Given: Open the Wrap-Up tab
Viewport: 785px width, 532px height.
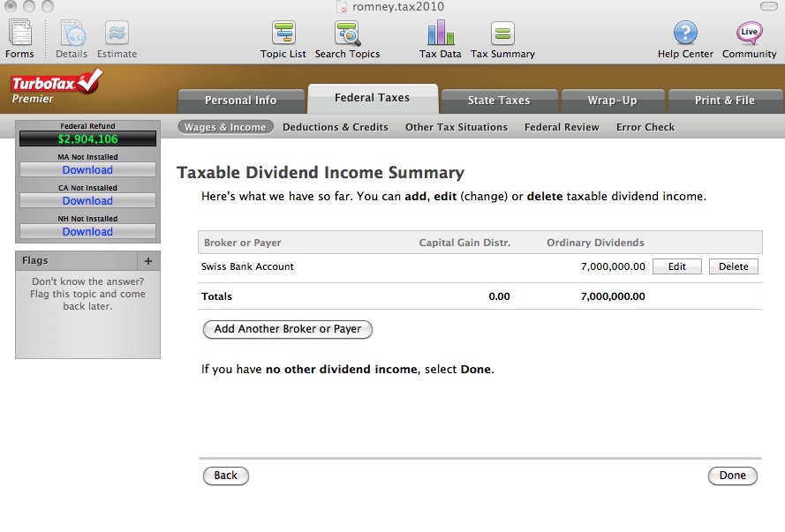Looking at the screenshot, I should pyautogui.click(x=613, y=101).
